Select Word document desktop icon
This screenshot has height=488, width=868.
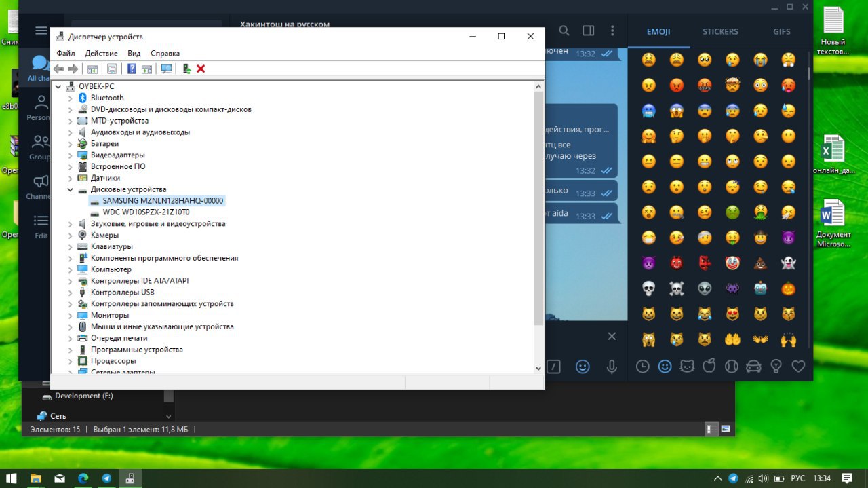pos(833,224)
